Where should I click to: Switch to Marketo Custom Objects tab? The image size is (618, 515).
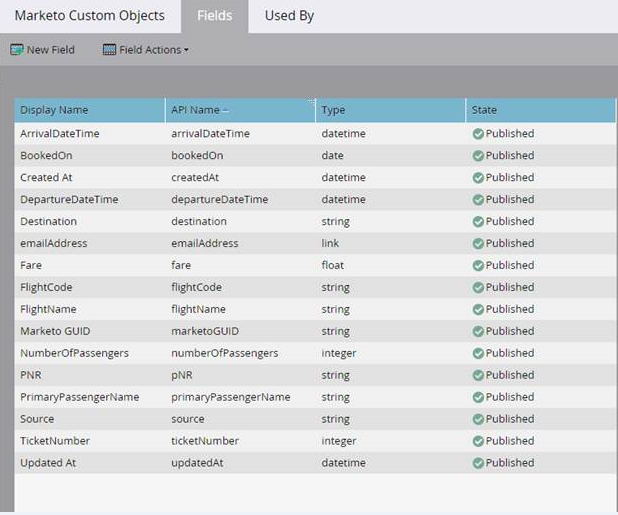[x=90, y=16]
